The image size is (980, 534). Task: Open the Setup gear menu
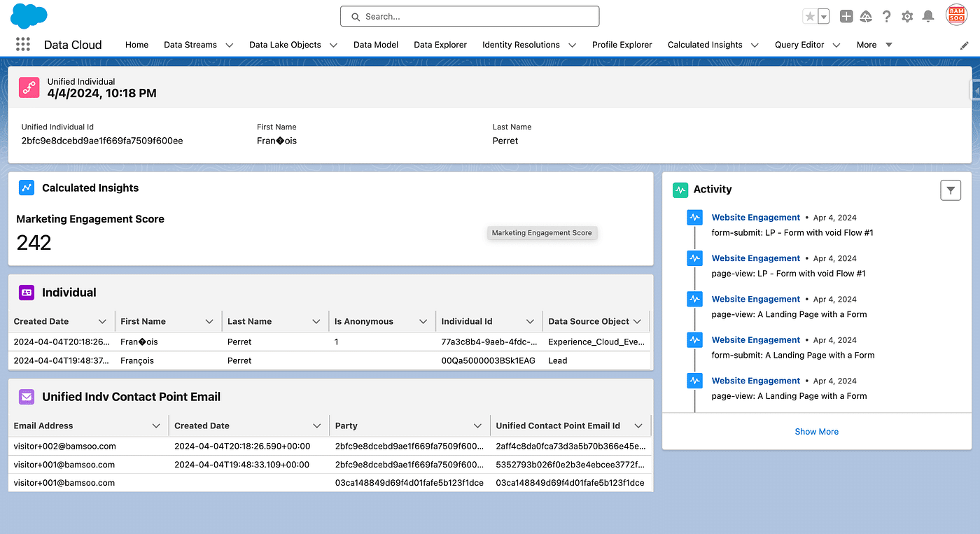(x=907, y=16)
